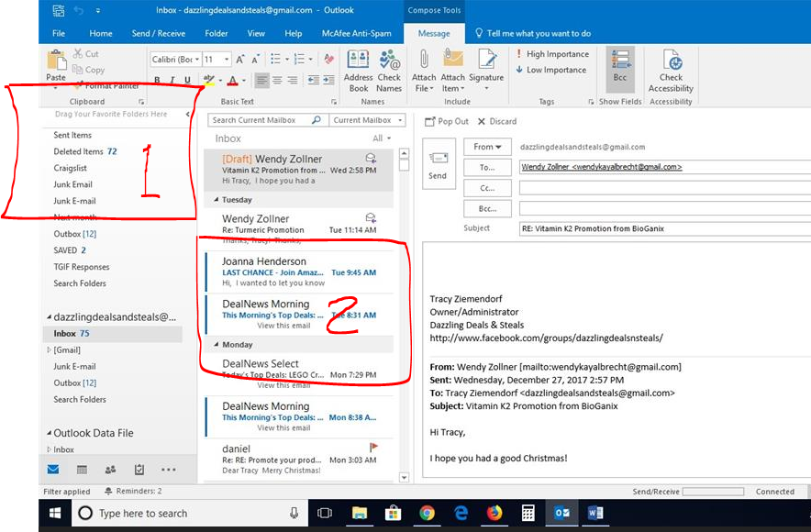Switch to Calendar view in navigation bar
Viewport: 811px width, 532px height.
[82, 470]
